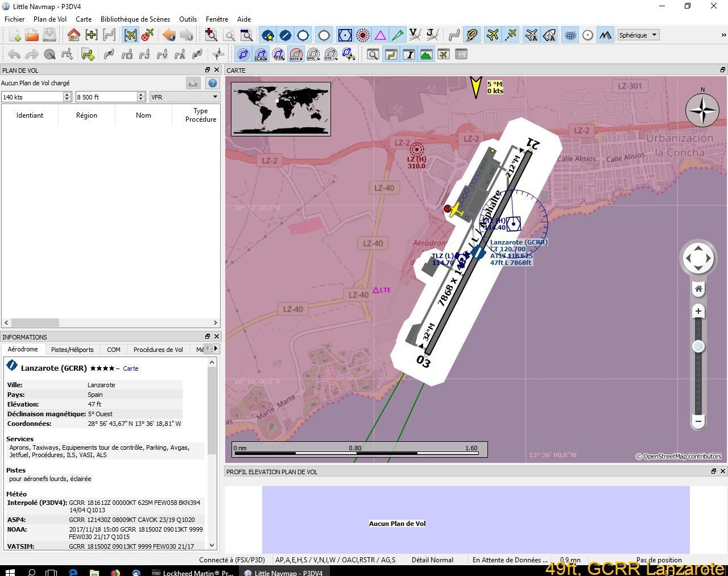Toggle show user aircraft on map
Image resolution: width=728 pixels, height=576 pixels.
(x=493, y=35)
